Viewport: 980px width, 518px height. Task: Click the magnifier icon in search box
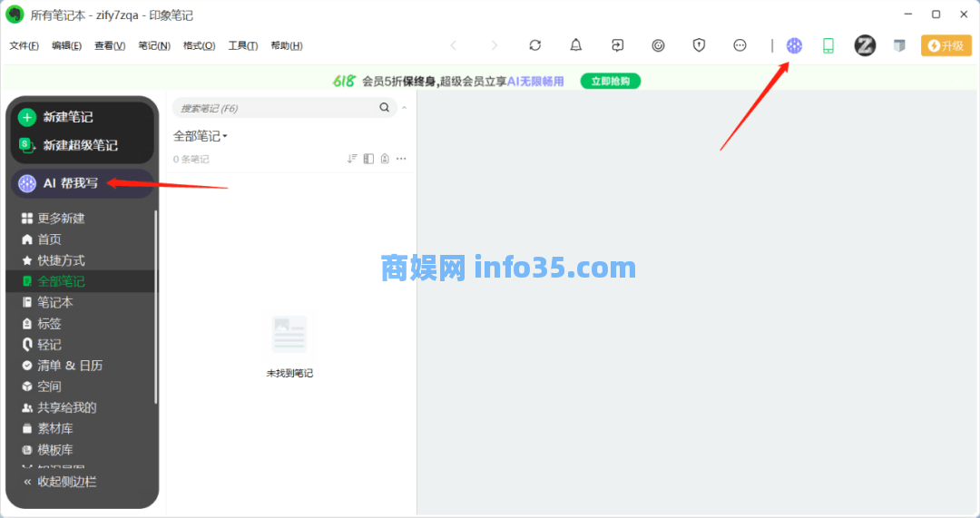(385, 108)
